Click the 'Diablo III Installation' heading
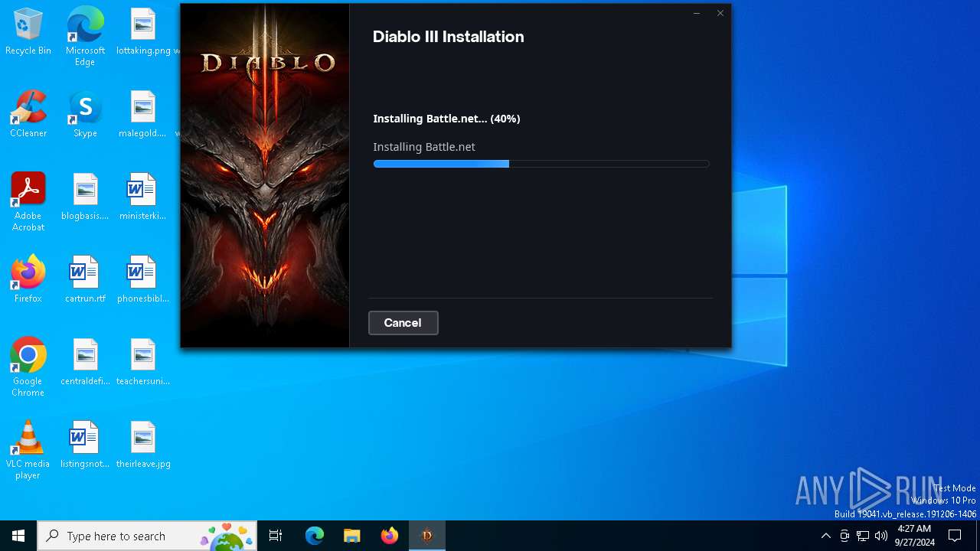 click(x=448, y=37)
